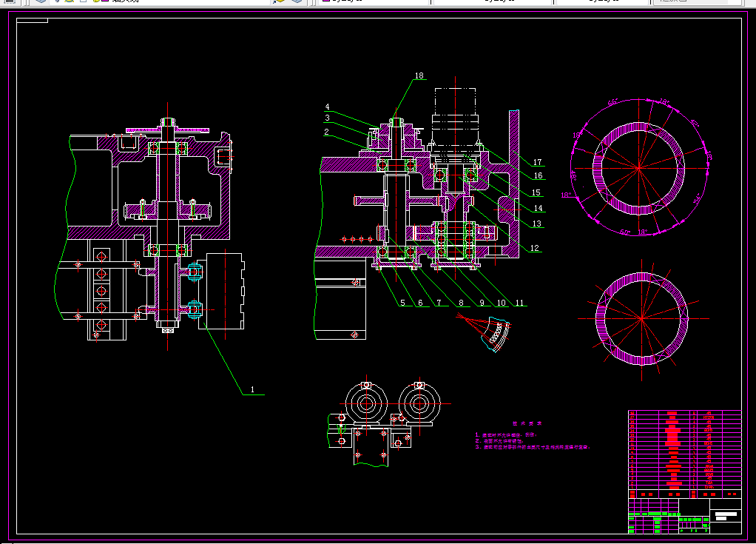Image resolution: width=756 pixels, height=544 pixels.
Task: Click the 42° angle dimension on upper ring
Action: click(695, 123)
